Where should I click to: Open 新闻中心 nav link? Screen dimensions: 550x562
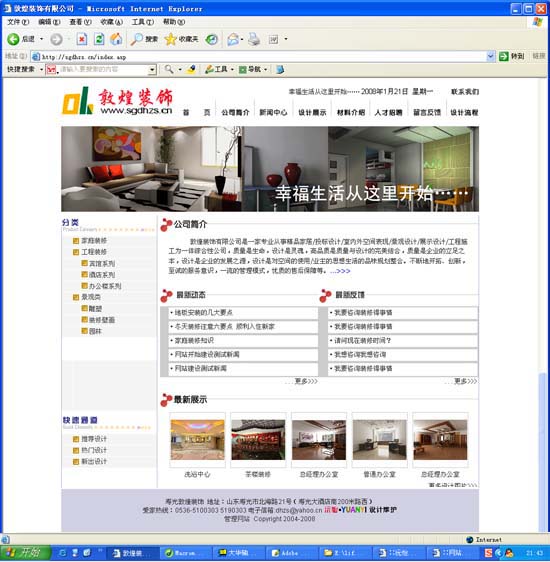273,113
